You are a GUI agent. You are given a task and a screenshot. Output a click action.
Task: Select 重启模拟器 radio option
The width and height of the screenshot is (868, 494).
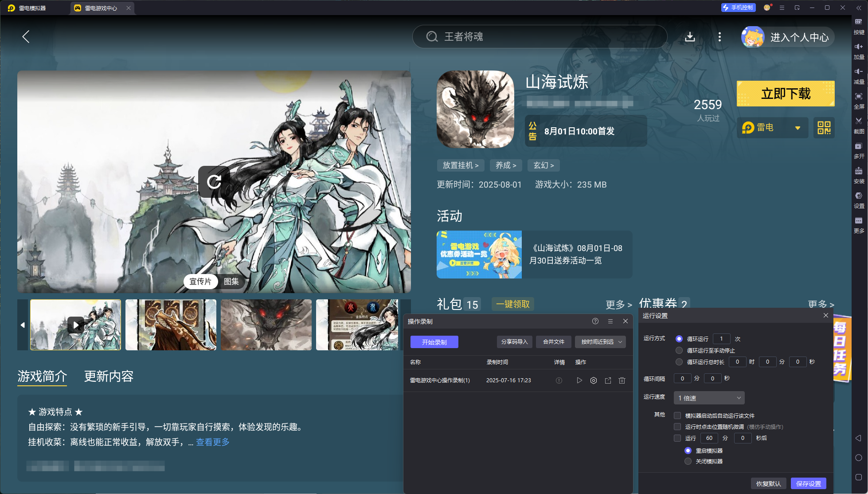pyautogui.click(x=688, y=451)
